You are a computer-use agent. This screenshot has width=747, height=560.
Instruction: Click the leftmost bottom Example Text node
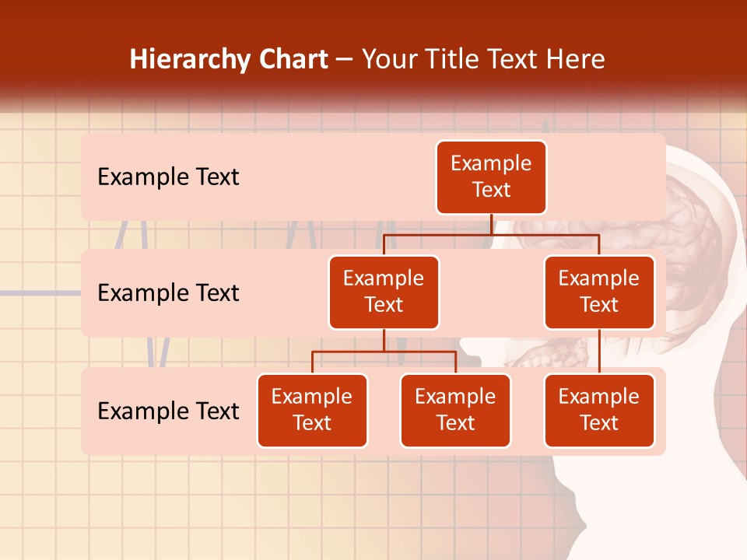pos(312,410)
